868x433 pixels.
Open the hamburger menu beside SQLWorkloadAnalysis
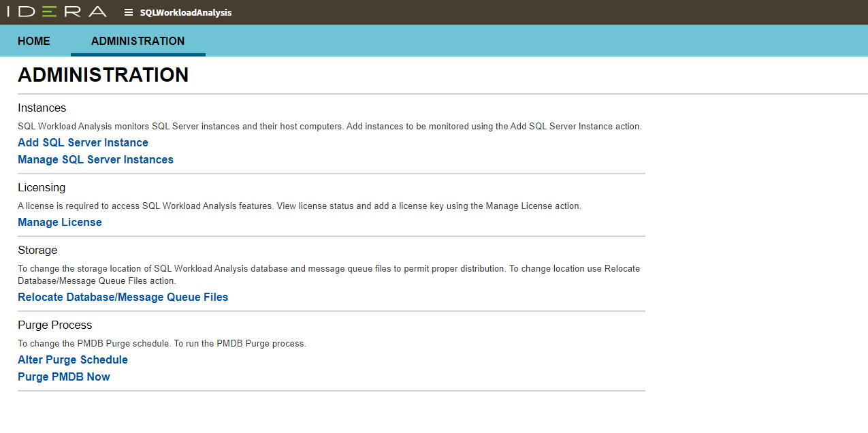pos(129,12)
